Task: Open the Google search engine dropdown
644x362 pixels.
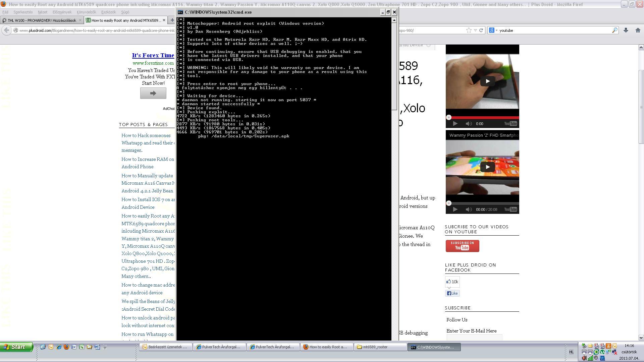Action: click(493, 30)
